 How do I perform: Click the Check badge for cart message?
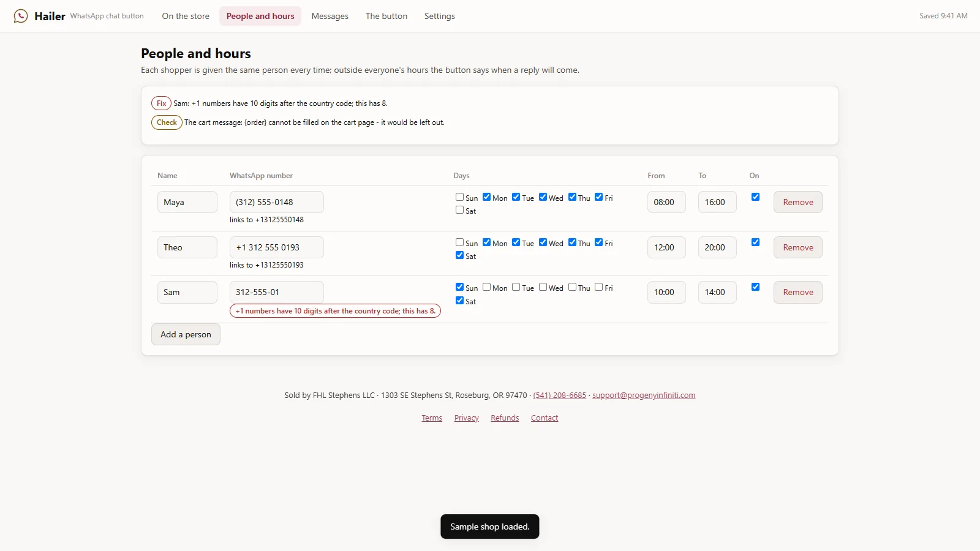tap(167, 122)
